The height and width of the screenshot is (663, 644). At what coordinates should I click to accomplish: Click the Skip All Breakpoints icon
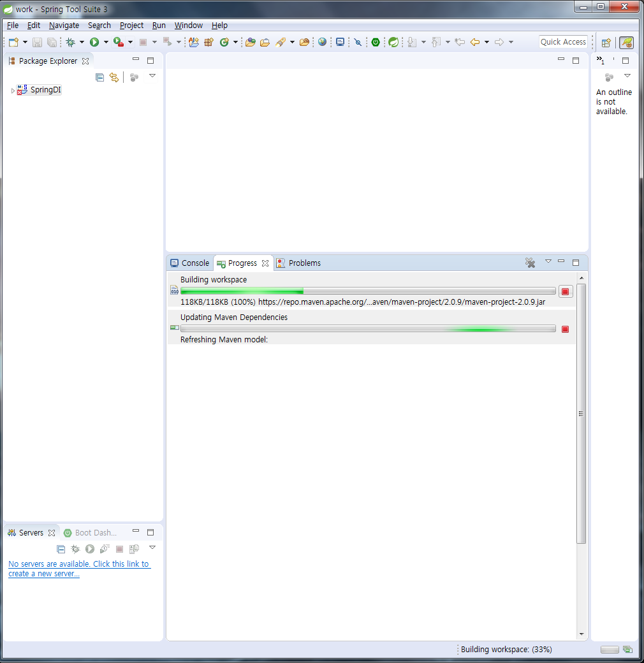358,42
